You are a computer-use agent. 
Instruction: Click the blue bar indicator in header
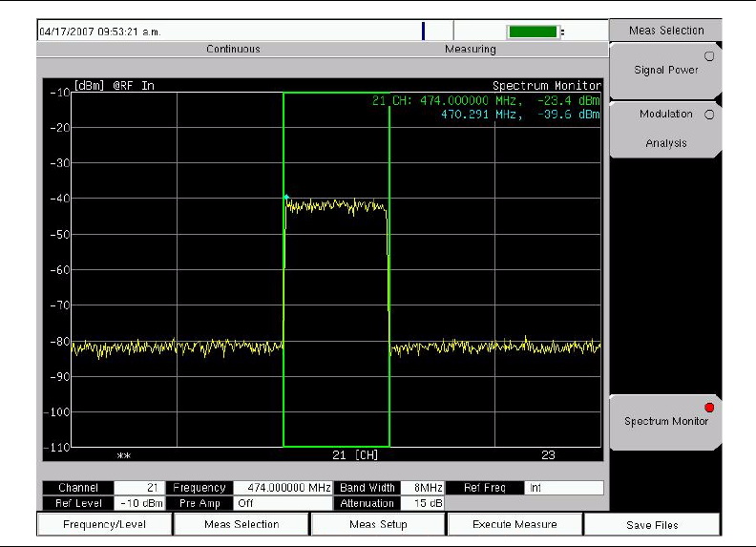(x=423, y=32)
